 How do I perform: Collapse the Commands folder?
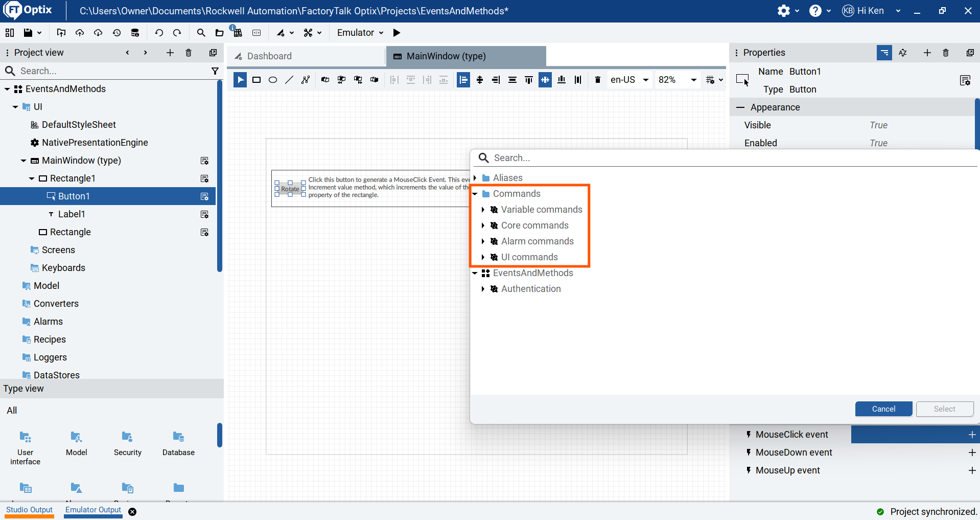click(x=475, y=194)
